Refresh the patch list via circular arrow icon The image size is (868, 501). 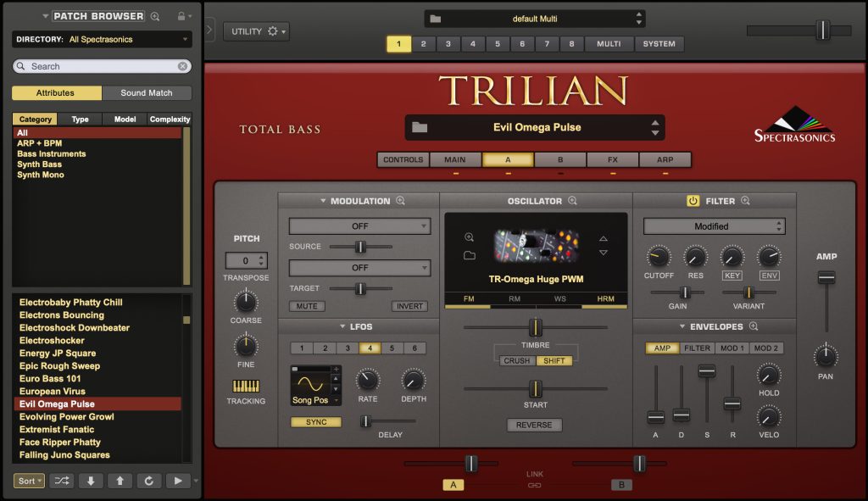click(x=149, y=481)
